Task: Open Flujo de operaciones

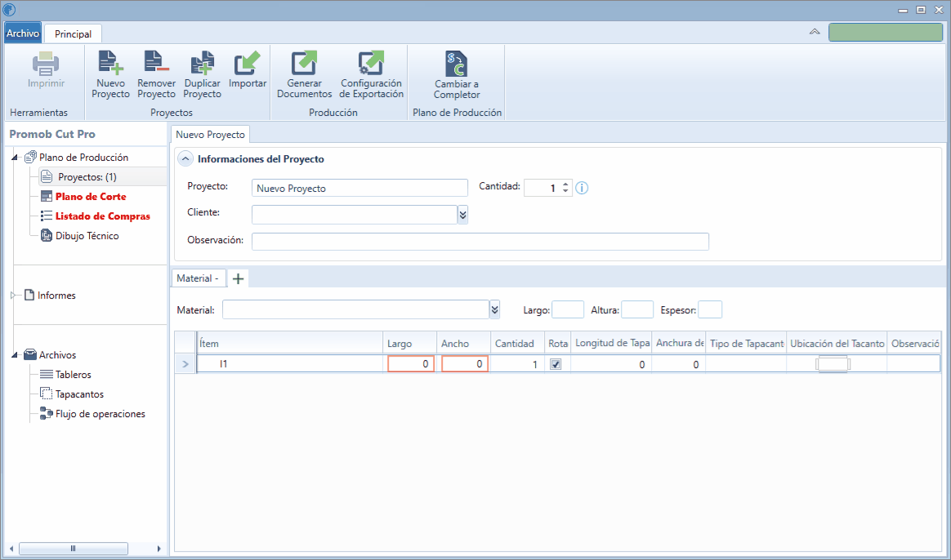Action: [100, 414]
